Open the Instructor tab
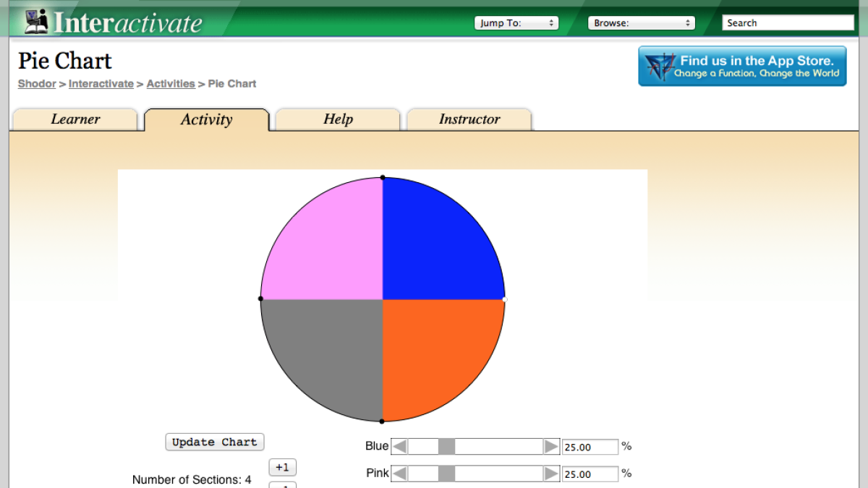Screen dimensions: 868x488 pyautogui.click(x=469, y=119)
